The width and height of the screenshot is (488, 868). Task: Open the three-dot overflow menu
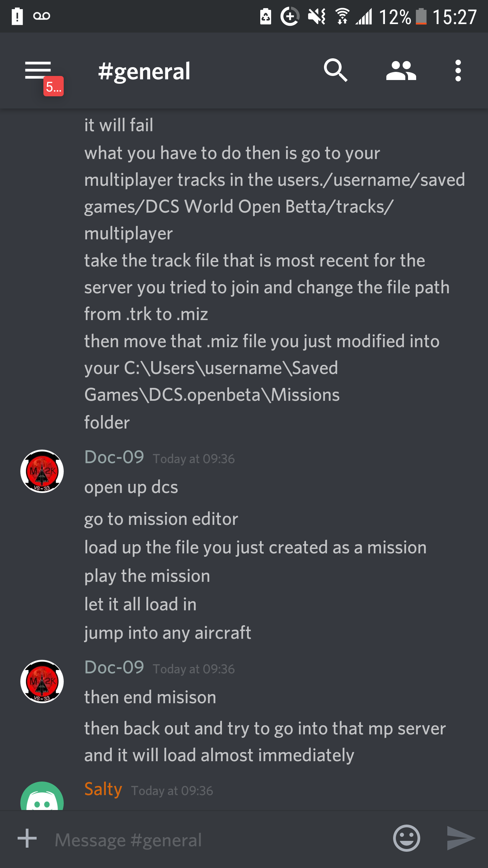(x=458, y=71)
